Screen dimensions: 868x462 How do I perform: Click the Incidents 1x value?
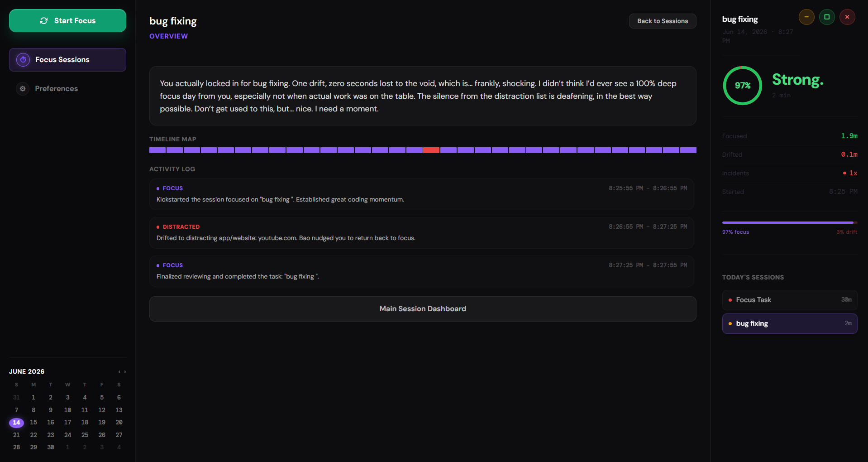pyautogui.click(x=850, y=173)
